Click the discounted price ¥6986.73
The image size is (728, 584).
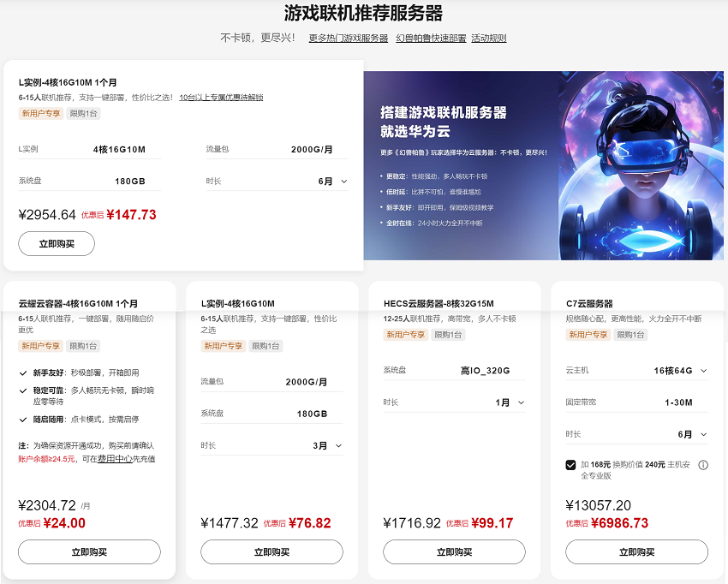pyautogui.click(x=620, y=523)
